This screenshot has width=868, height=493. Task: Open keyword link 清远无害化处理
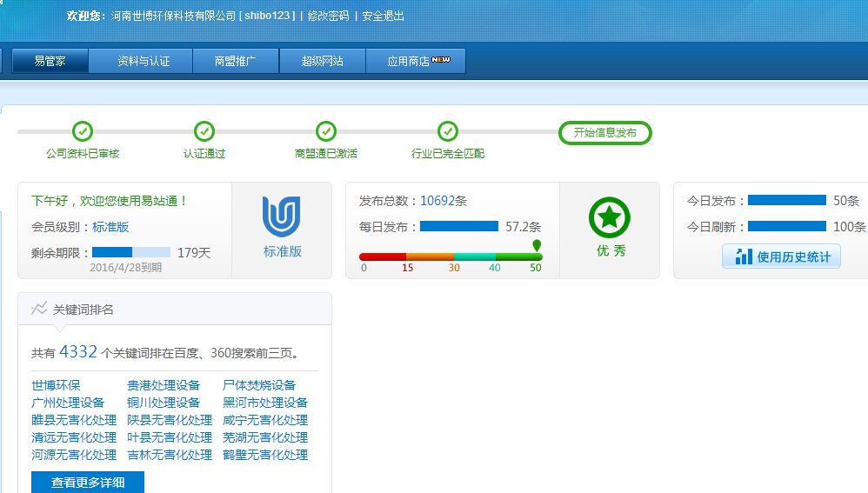[x=74, y=437]
